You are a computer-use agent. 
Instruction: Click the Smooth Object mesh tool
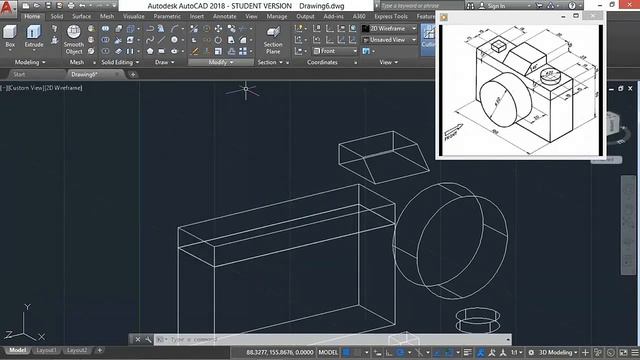[73, 40]
